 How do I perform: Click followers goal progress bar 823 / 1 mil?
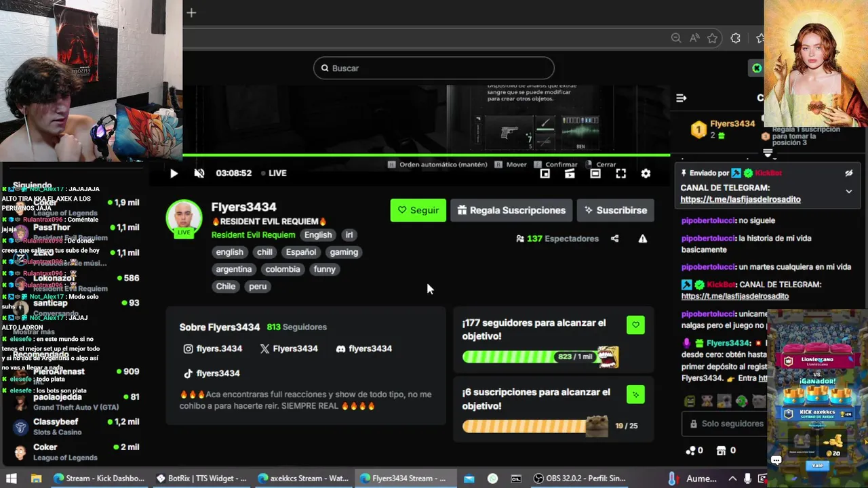[540, 357]
